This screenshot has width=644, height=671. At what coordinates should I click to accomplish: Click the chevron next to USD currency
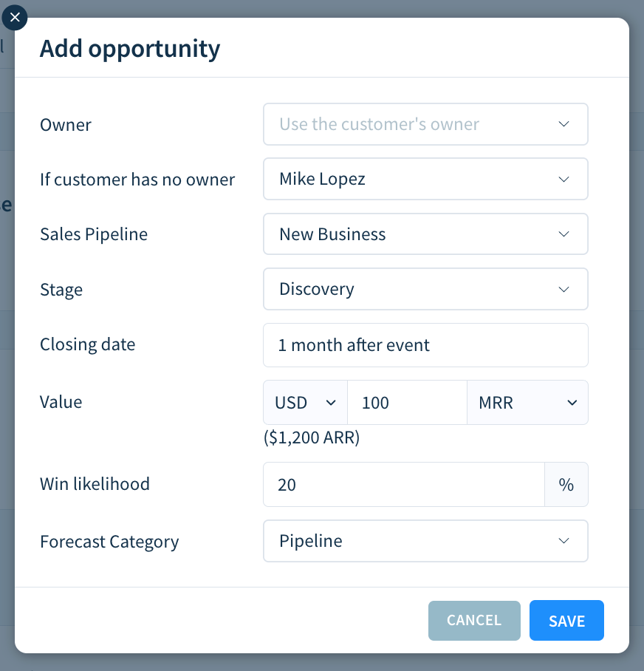[332, 402]
